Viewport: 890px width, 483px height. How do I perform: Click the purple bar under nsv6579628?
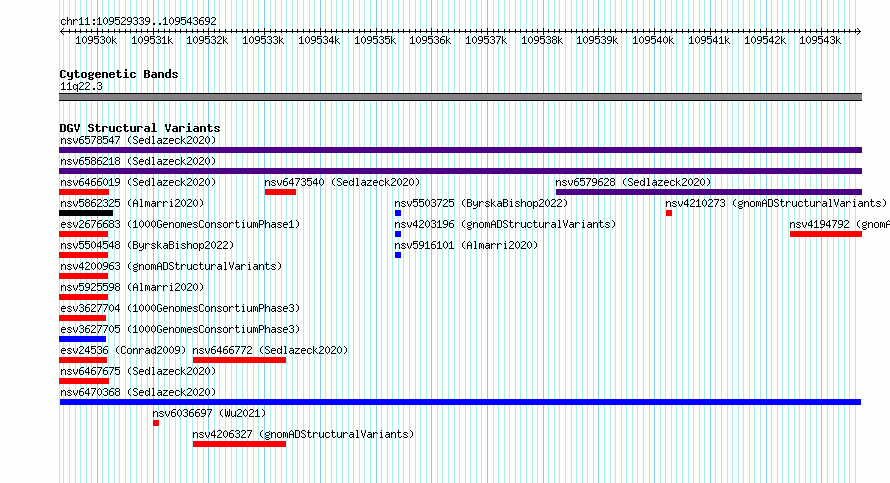[x=709, y=192]
